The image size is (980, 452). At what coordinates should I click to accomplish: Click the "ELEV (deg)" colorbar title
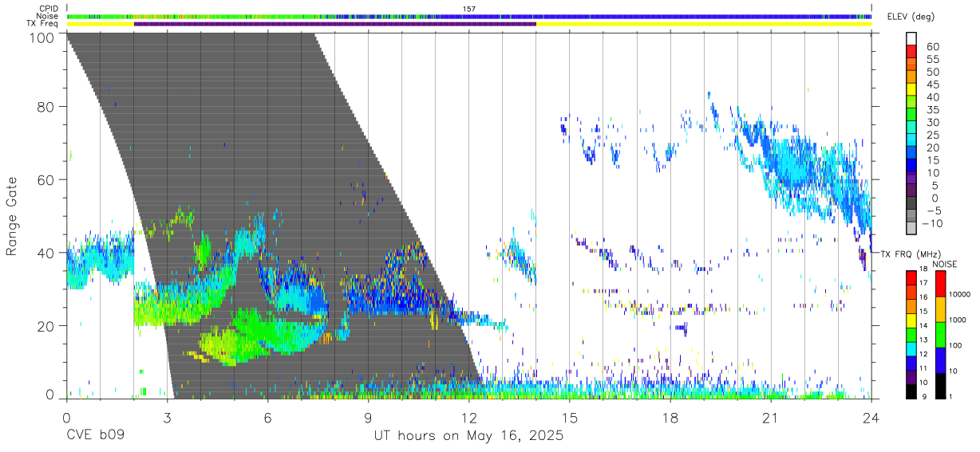pyautogui.click(x=911, y=17)
